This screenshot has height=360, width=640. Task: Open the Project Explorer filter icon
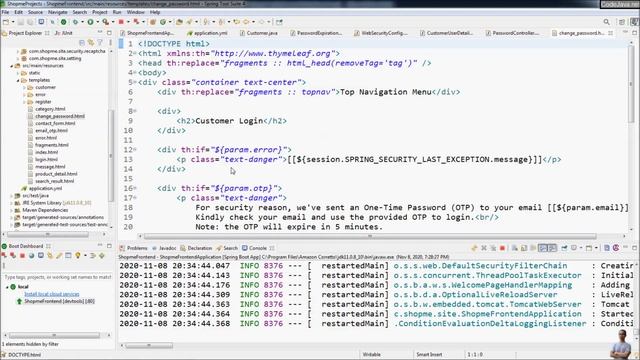click(x=100, y=42)
